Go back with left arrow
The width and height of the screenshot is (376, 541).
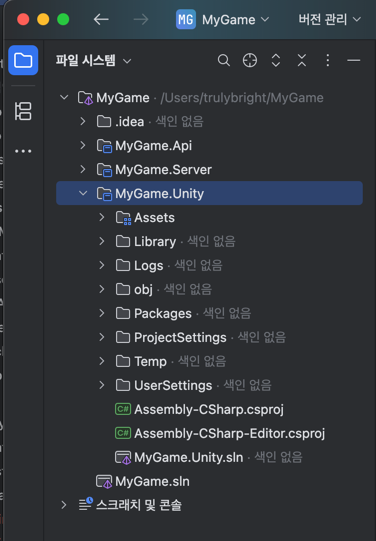coord(101,19)
